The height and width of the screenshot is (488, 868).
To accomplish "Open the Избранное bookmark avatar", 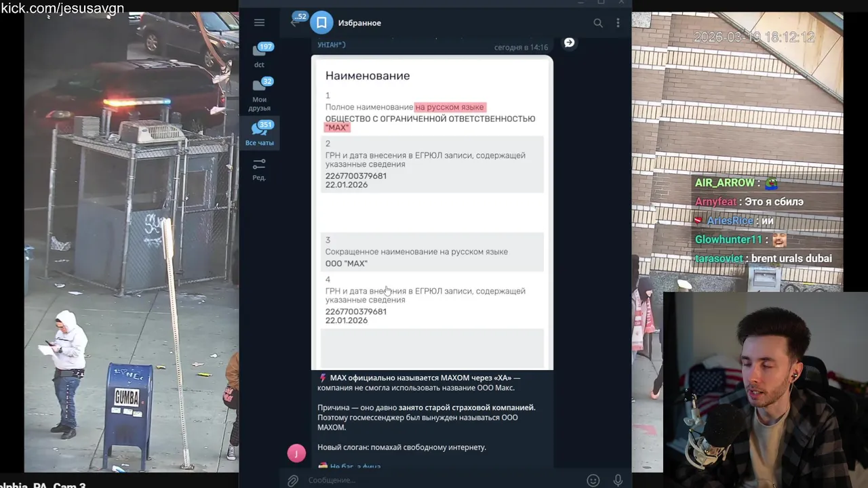I will 322,23.
